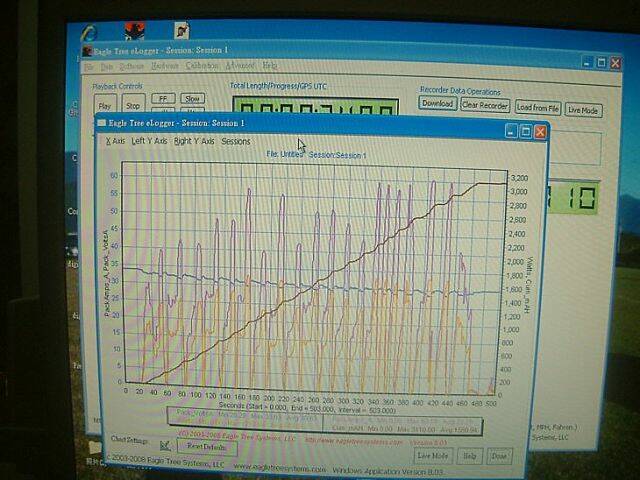Viewport: 640px width, 480px height.
Task: Minimize the main eLogger window
Action: point(587,62)
